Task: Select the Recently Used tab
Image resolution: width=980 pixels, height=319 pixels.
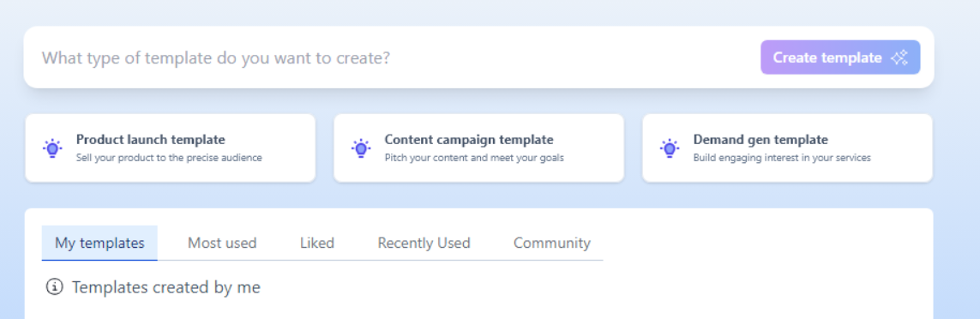Action: click(424, 243)
